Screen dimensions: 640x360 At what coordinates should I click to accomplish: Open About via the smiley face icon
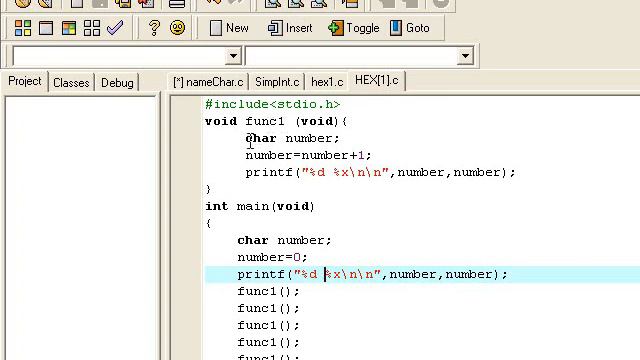click(178, 28)
